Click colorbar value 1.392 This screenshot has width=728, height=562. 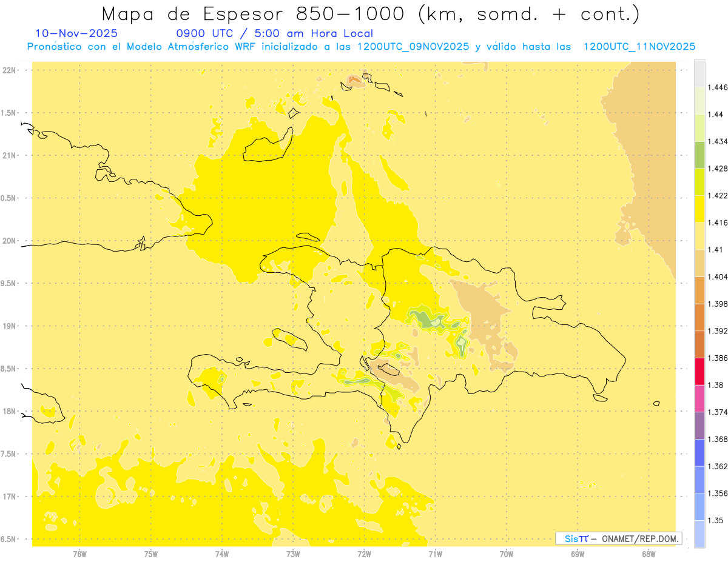point(718,331)
